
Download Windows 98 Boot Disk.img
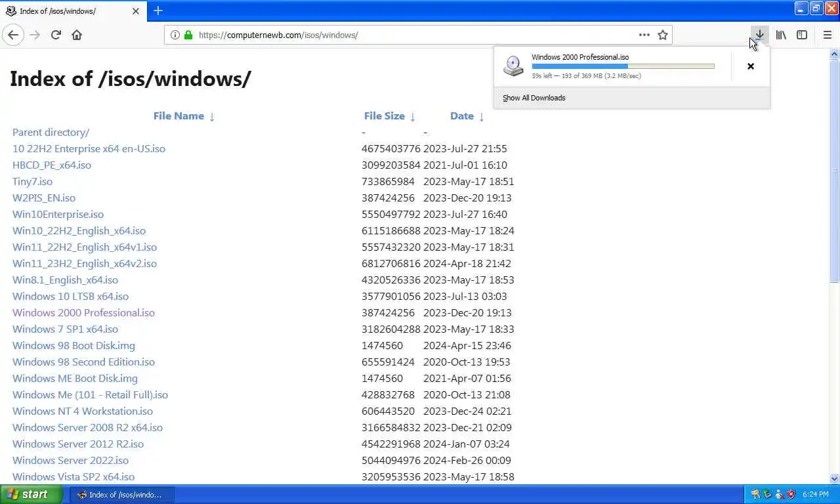coord(73,345)
